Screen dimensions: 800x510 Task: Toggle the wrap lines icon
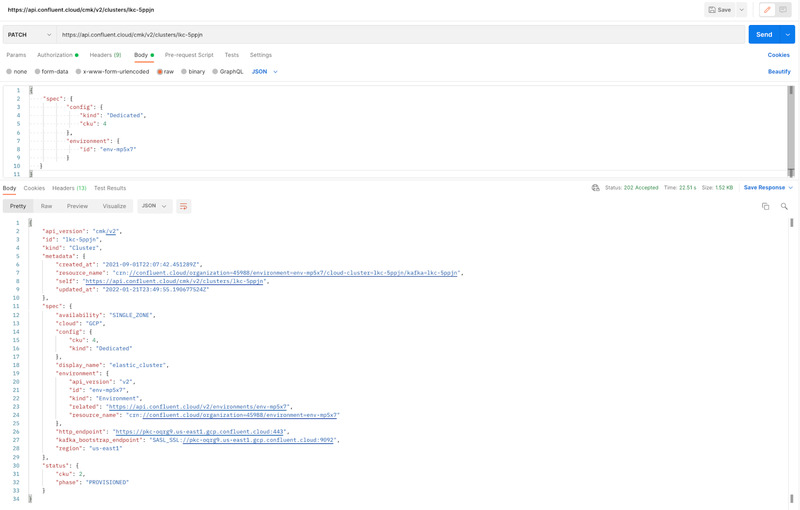click(183, 206)
